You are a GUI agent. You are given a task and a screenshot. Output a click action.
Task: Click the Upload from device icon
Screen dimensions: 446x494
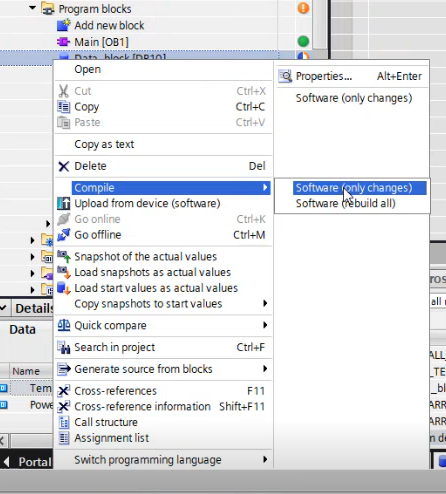(x=64, y=203)
